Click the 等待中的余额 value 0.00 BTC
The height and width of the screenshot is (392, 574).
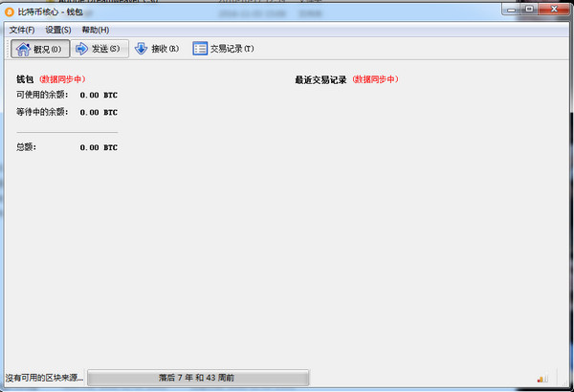coord(99,113)
